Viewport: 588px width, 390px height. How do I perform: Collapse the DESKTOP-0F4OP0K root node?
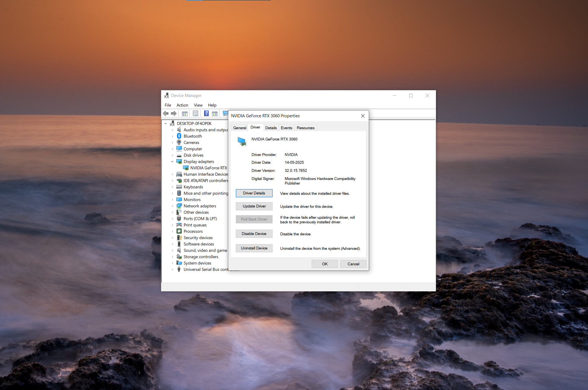tap(166, 124)
